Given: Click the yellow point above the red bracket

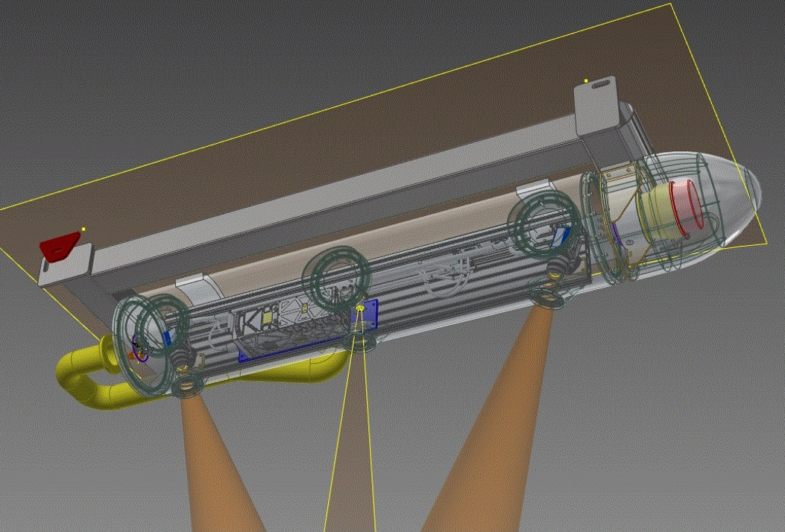Looking at the screenshot, I should [83, 229].
